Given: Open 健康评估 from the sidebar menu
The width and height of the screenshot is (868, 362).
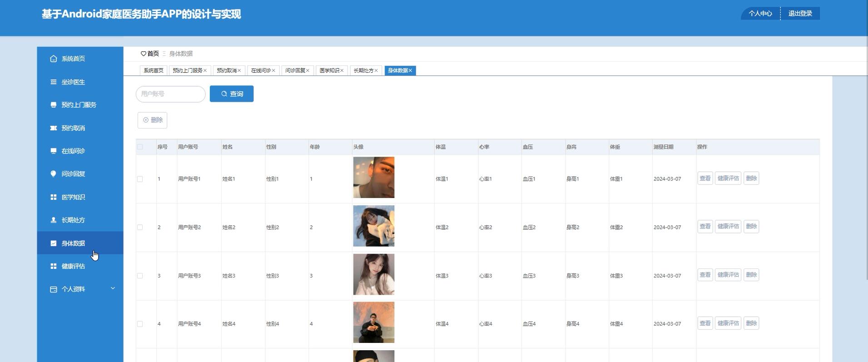Looking at the screenshot, I should click(80, 266).
